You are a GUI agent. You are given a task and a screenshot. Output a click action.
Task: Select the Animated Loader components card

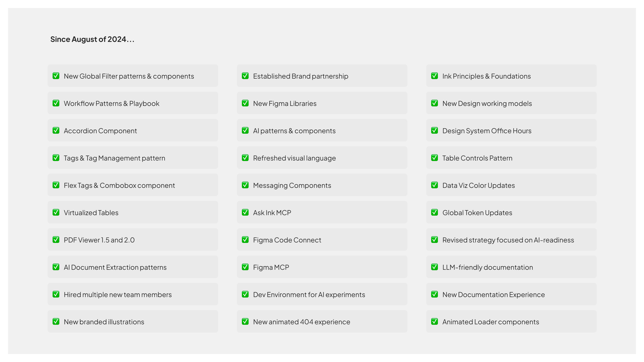(x=511, y=321)
